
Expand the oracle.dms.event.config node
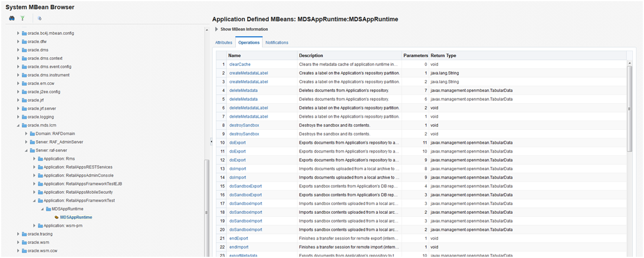[18, 67]
